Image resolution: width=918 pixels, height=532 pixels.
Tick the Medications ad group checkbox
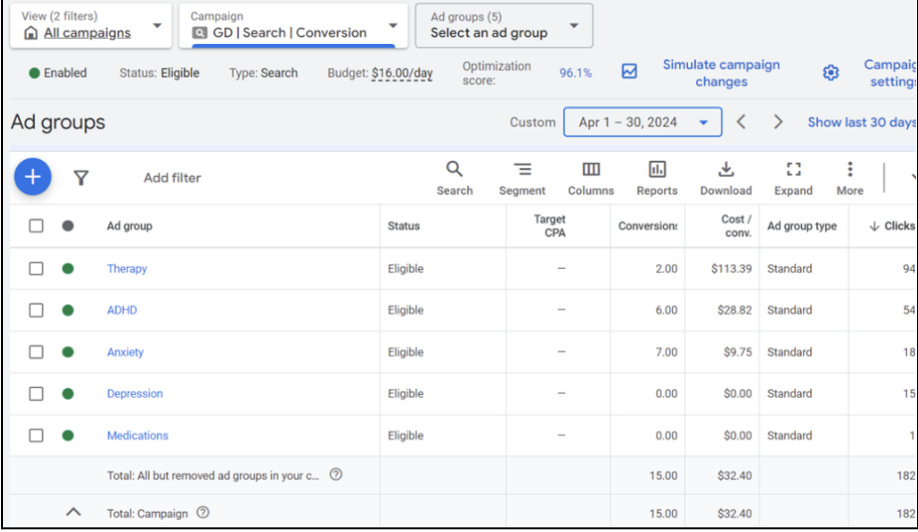(36, 436)
